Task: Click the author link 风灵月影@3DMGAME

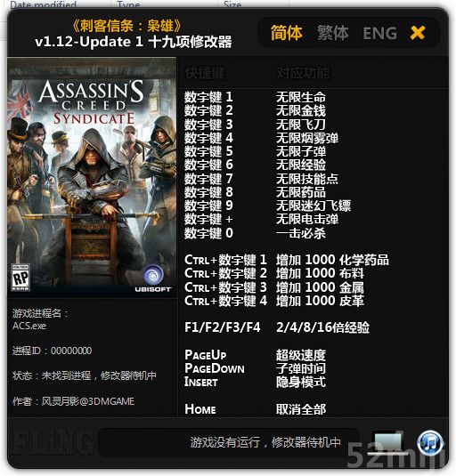Action: [x=88, y=401]
